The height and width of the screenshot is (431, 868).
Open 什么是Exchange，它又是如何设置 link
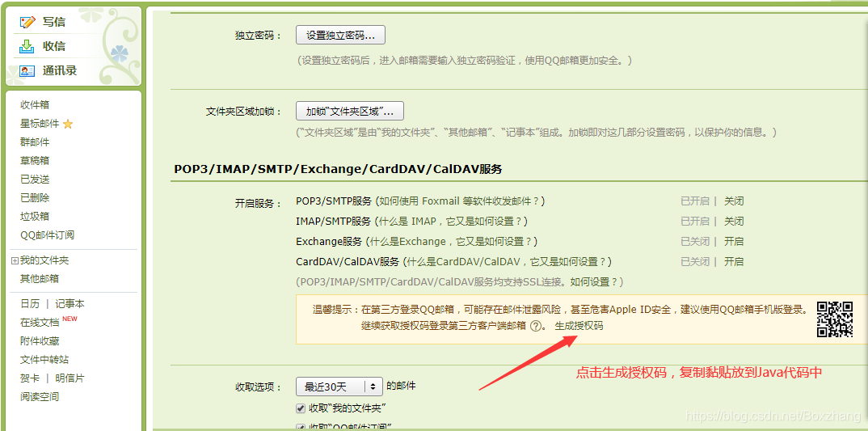(451, 242)
